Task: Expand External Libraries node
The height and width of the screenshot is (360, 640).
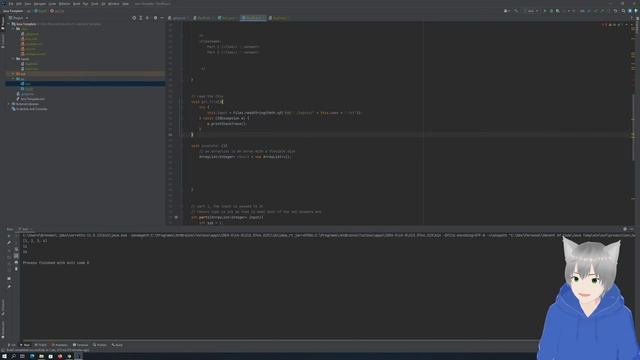Action: 9,104
